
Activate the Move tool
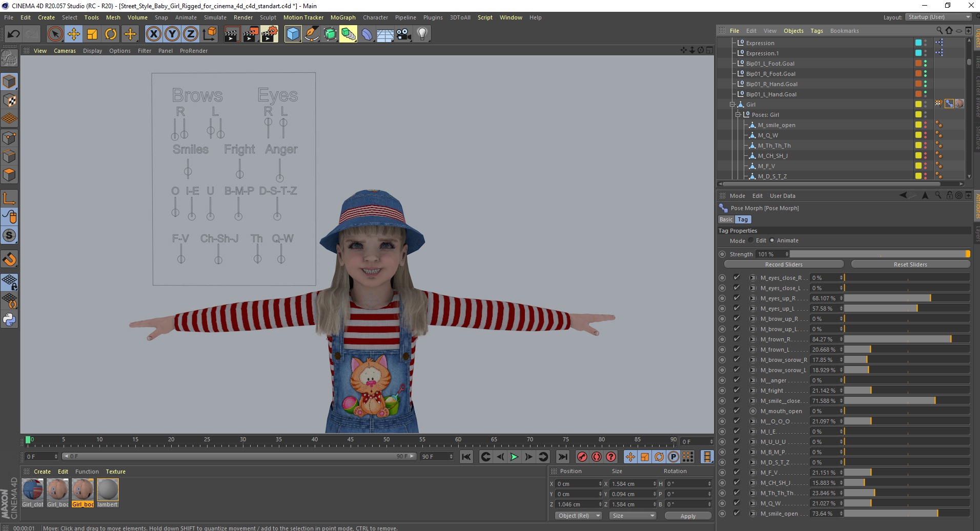coord(74,34)
